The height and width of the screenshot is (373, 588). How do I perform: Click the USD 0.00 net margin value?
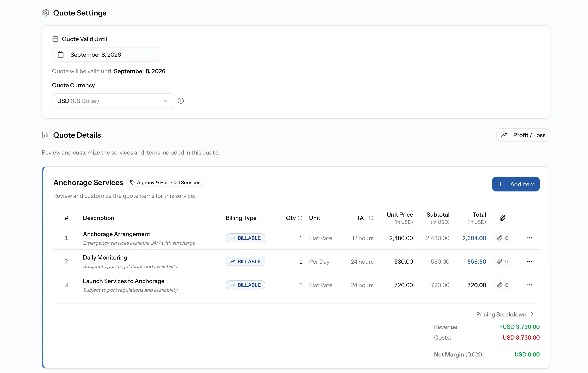[527, 354]
